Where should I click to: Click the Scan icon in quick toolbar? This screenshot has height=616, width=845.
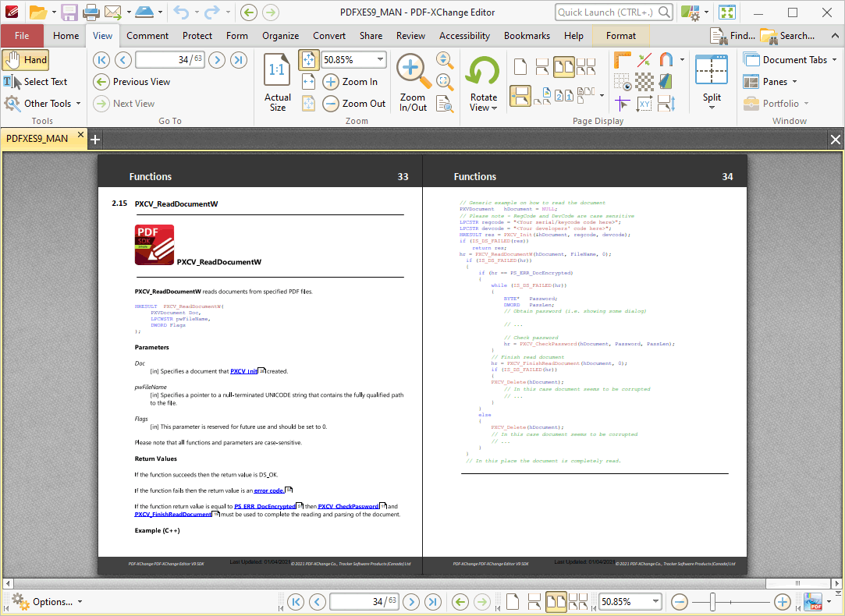(x=144, y=12)
